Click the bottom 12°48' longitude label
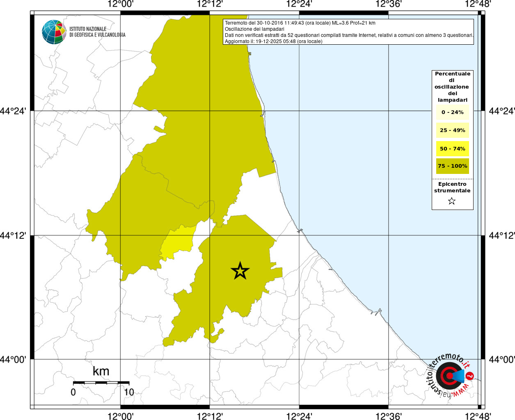Viewport: 515px width, 420px height. coord(478,416)
